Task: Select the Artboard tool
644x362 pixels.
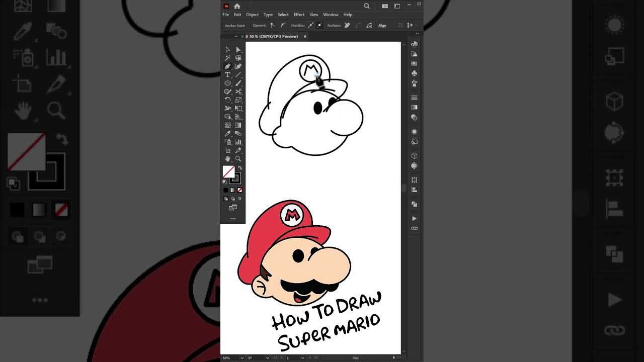Action: pyautogui.click(x=227, y=150)
